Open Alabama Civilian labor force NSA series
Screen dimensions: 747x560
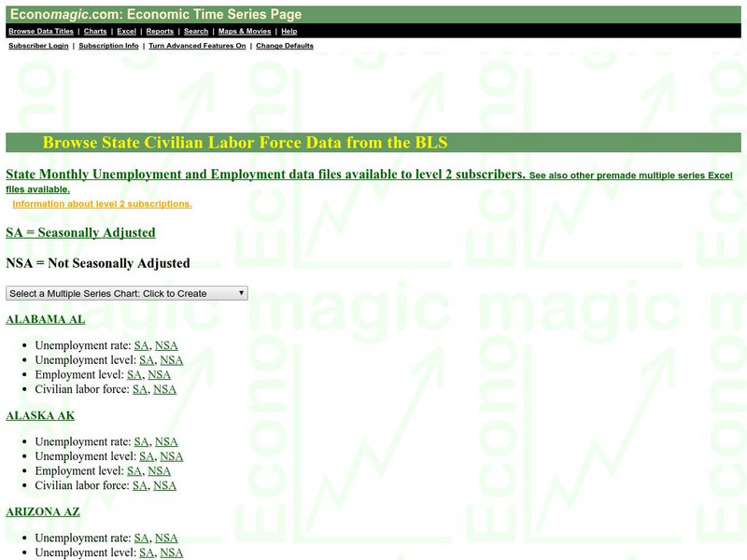(165, 389)
